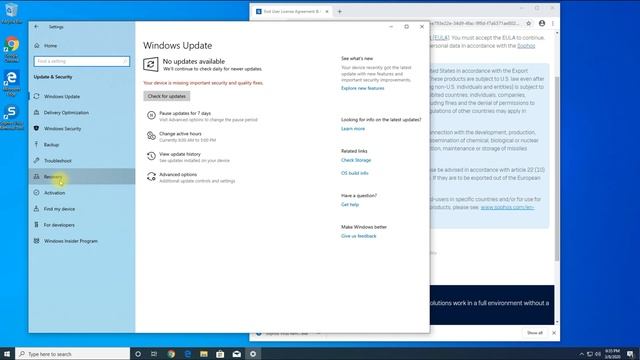Viewport: 640px width, 360px height.
Task: Close the Chrome downloads bar
Action: (x=554, y=333)
